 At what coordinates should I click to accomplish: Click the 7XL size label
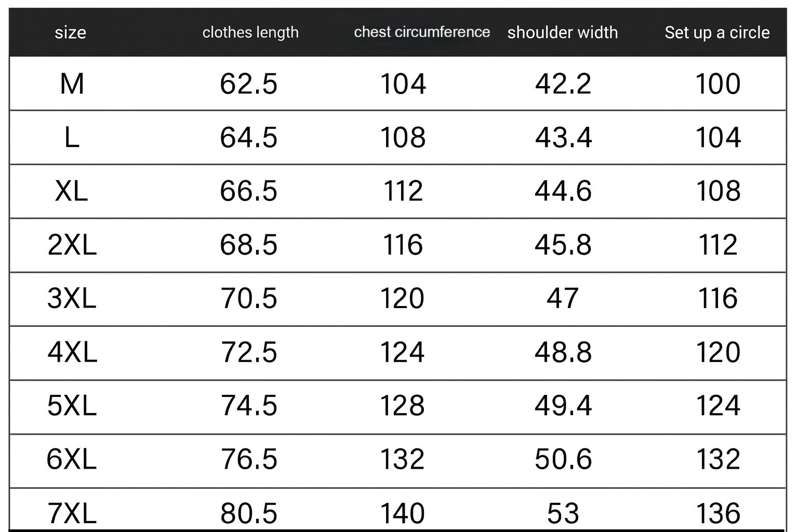pos(72,513)
